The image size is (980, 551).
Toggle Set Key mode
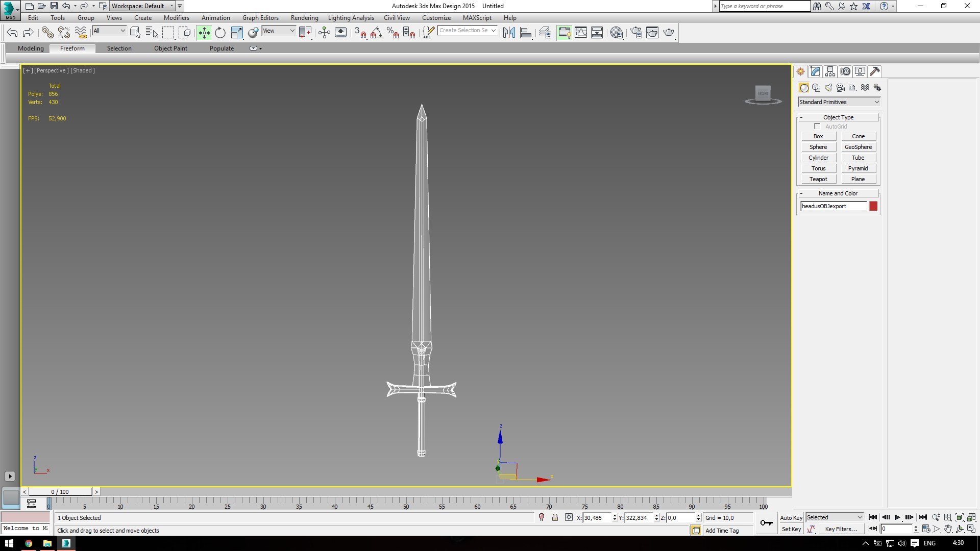pos(791,529)
